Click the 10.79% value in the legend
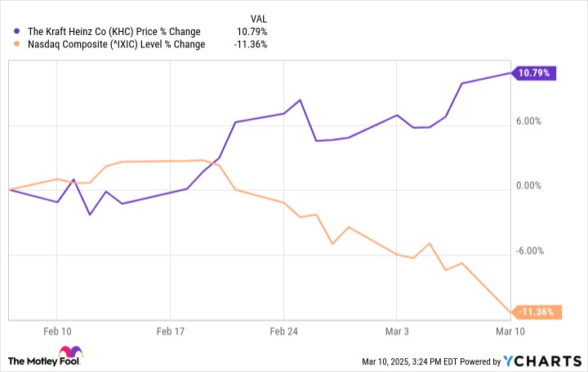The image size is (588, 372). pos(252,32)
